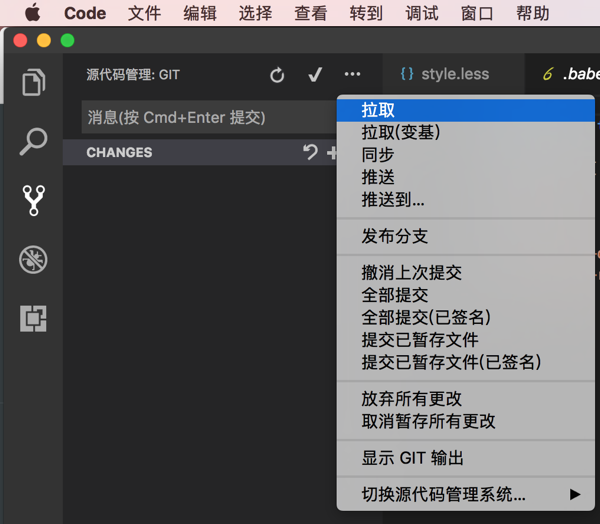This screenshot has height=524, width=600.
Task: Open the 切换源代码管理系统... submenu
Action: (x=466, y=495)
